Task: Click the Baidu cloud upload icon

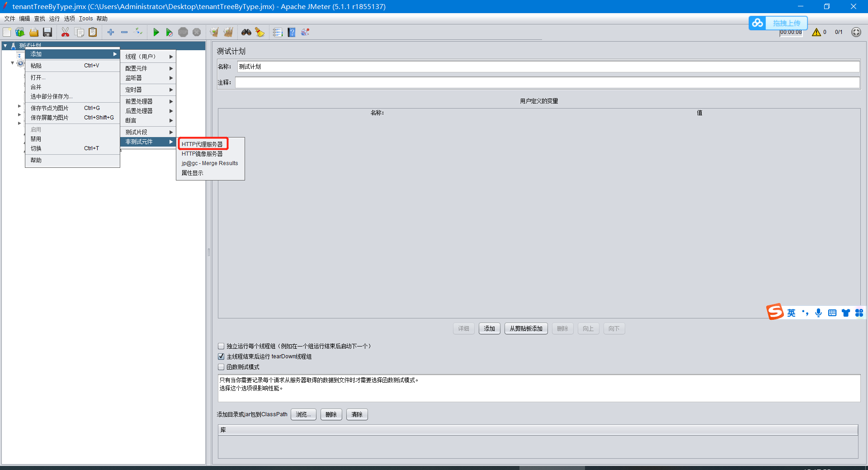Action: coord(758,23)
